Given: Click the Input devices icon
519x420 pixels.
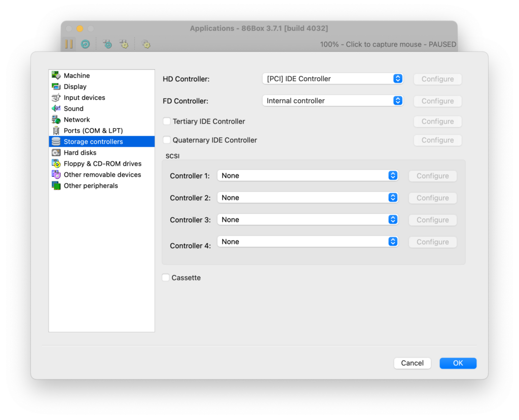Looking at the screenshot, I should tap(56, 98).
